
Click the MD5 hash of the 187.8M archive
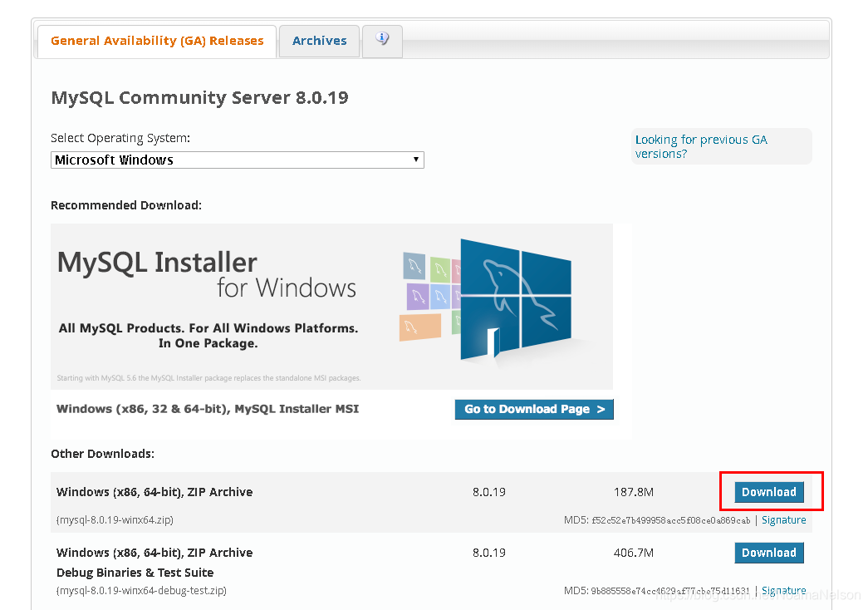[x=671, y=521]
